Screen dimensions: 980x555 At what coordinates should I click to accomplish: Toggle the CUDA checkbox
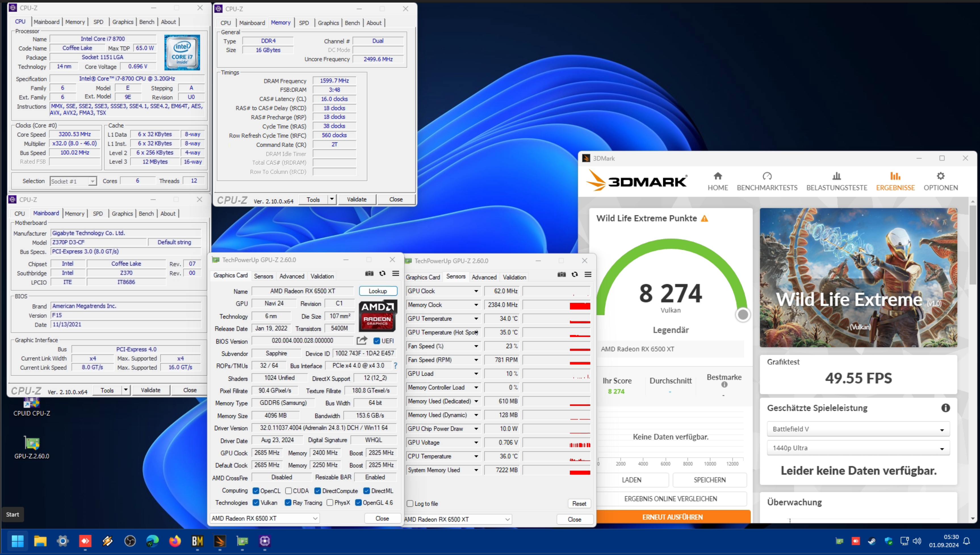[x=288, y=491]
